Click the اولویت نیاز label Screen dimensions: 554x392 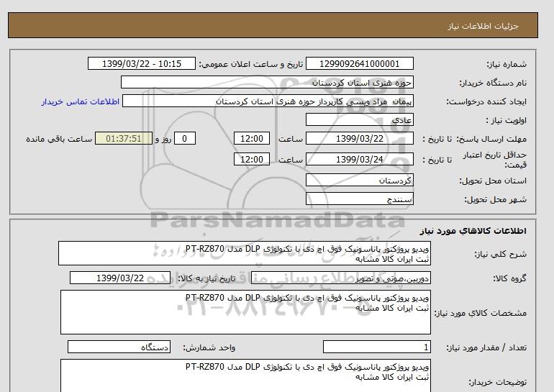(x=506, y=120)
